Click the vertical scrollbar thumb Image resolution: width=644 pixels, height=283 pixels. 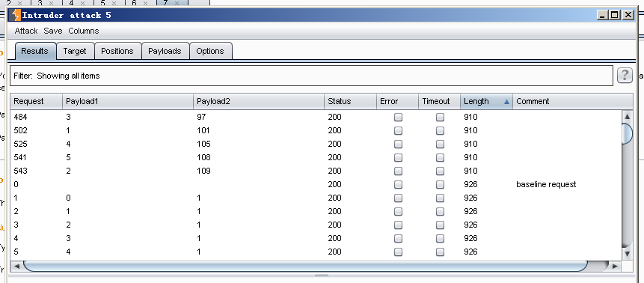627,133
